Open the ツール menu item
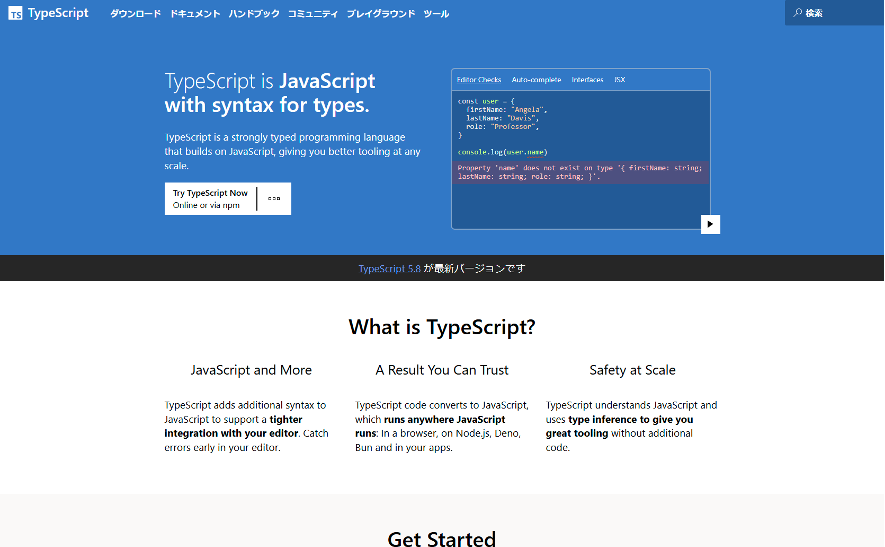This screenshot has height=547, width=885. 436,14
